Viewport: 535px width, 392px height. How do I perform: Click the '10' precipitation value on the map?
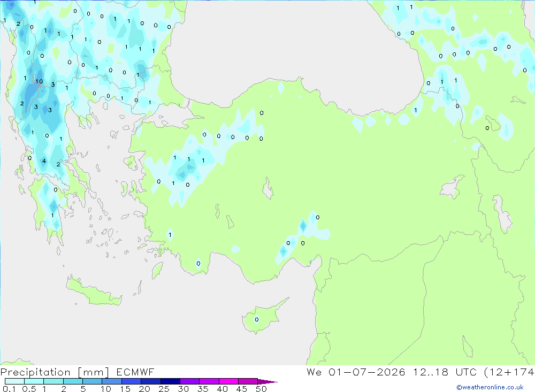(39, 81)
